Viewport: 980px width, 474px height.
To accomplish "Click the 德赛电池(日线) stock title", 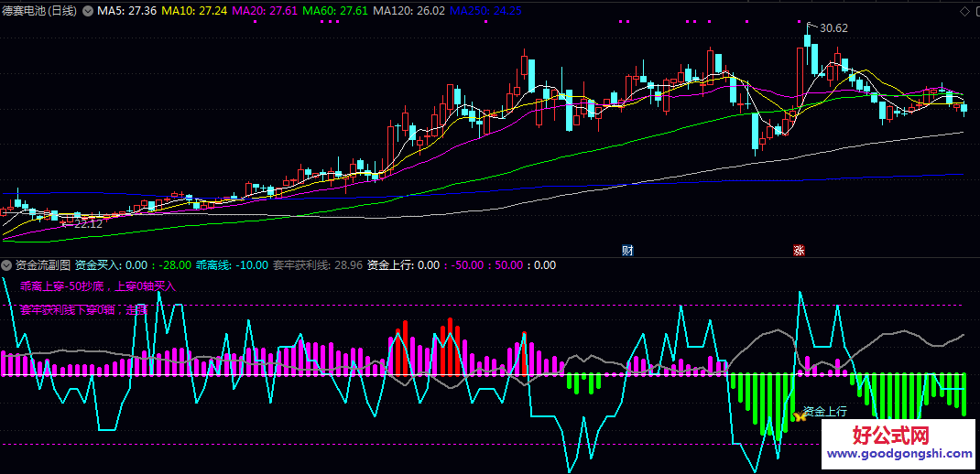I will pos(39,11).
